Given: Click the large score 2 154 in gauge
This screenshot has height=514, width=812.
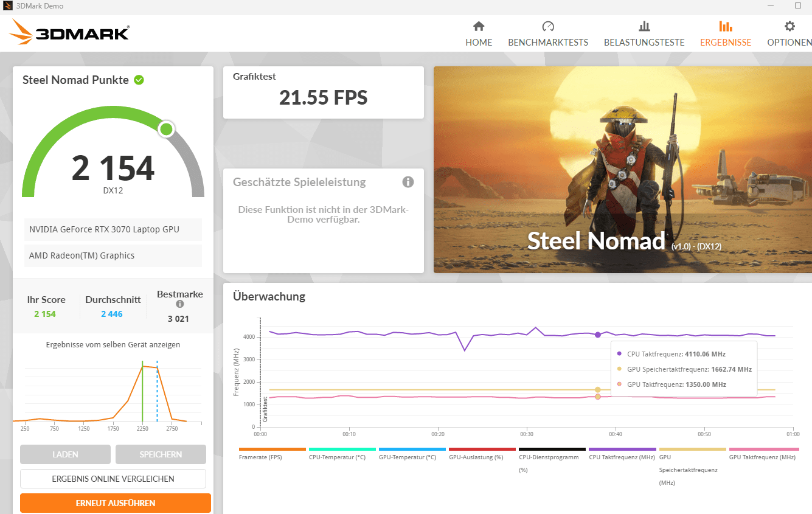Looking at the screenshot, I should (x=113, y=168).
